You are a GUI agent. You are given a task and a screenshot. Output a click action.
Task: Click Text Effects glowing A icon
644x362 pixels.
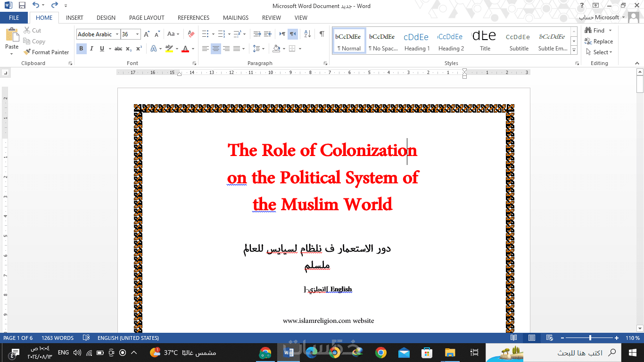[154, 49]
